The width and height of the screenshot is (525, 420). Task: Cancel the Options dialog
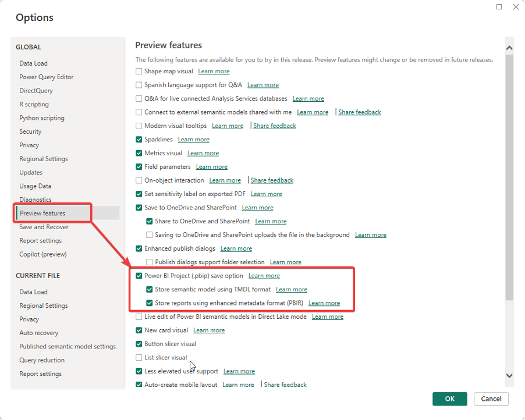(491, 398)
